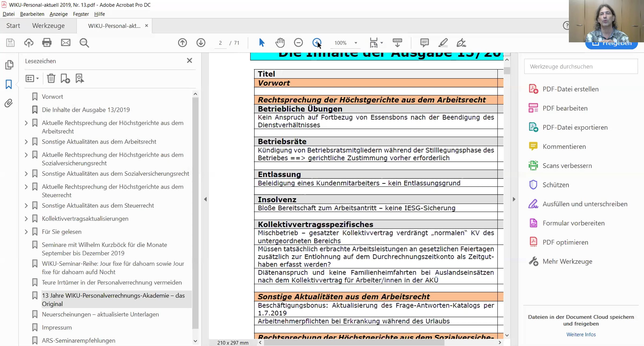Switch to the Start tab
Screen dimensions: 644x346
click(13, 26)
